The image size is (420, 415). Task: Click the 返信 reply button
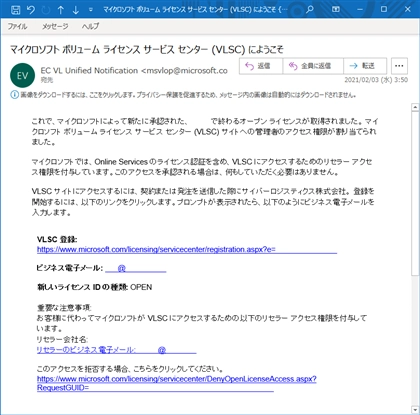coord(261,66)
